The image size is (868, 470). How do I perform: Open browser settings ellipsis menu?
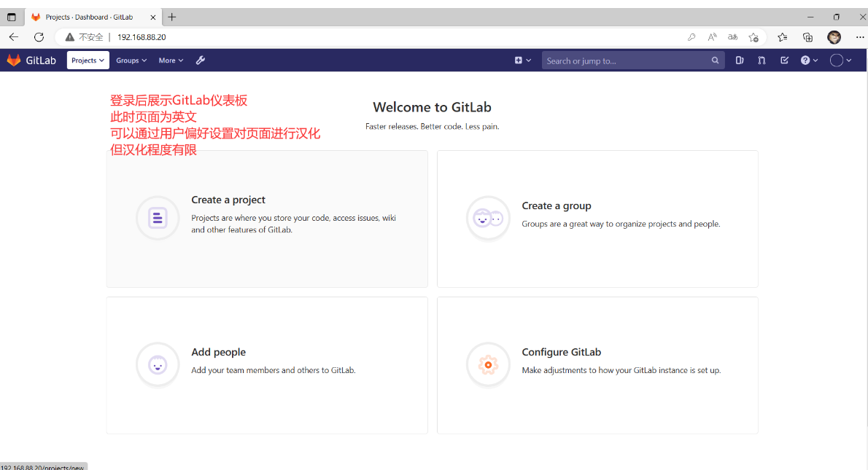click(x=860, y=37)
